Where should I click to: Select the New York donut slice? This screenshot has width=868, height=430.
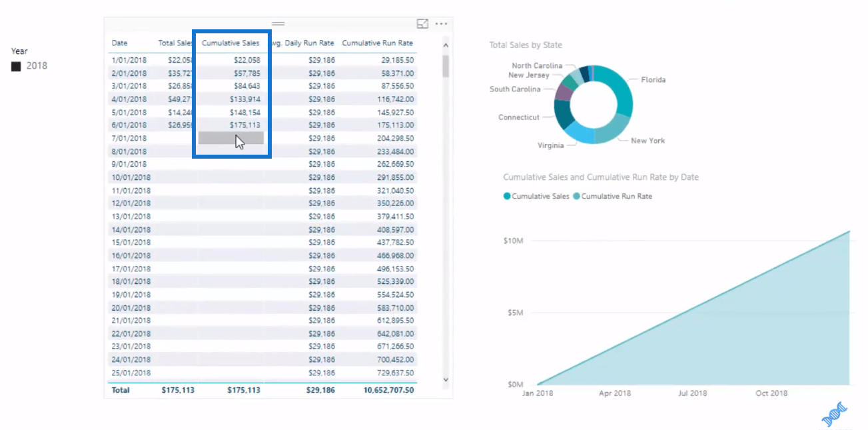coord(613,129)
